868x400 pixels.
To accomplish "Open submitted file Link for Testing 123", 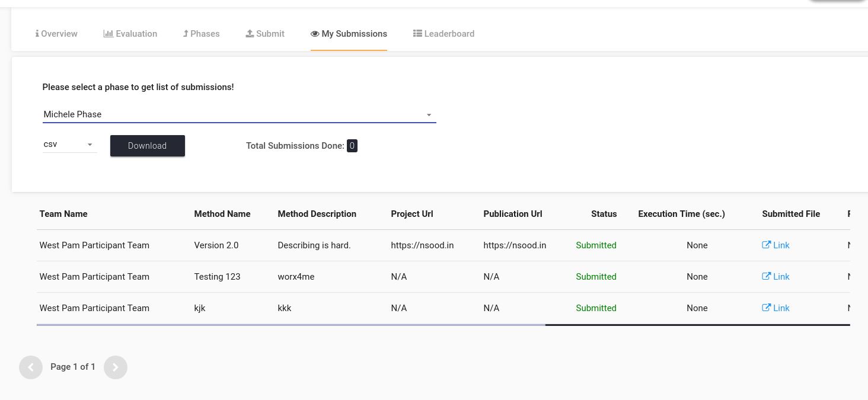I will point(776,277).
